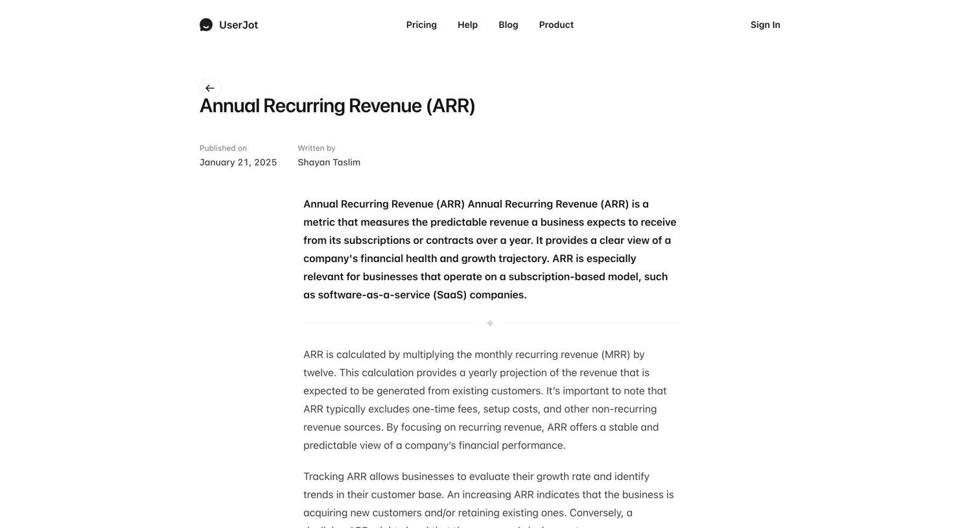The image size is (980, 528).
Task: Click author name Shayan Taslim
Action: click(329, 162)
